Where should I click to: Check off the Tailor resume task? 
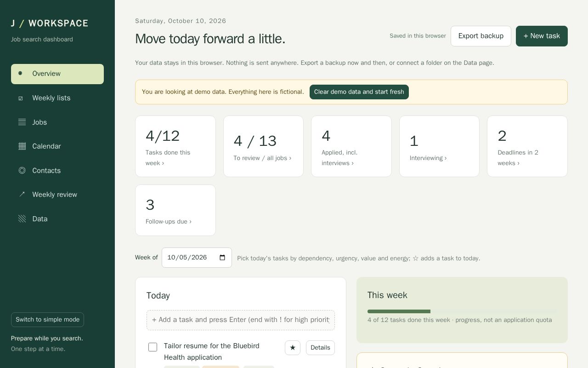point(153,347)
